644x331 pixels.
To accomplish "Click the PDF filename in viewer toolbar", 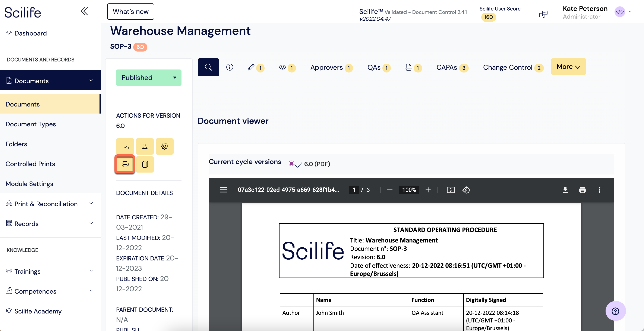I will pos(288,190).
